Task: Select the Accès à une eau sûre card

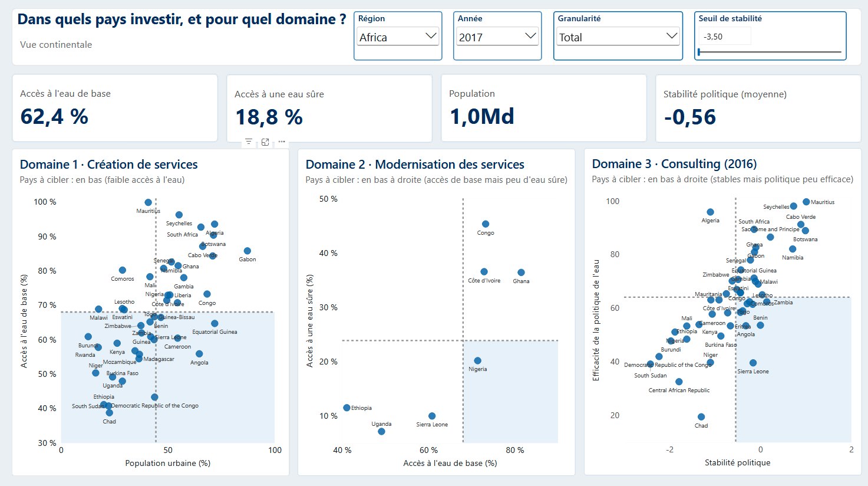Action: pos(329,108)
